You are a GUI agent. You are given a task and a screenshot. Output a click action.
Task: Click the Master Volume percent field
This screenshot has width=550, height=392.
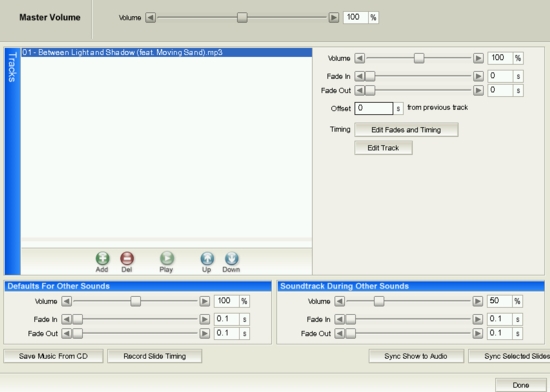point(356,17)
